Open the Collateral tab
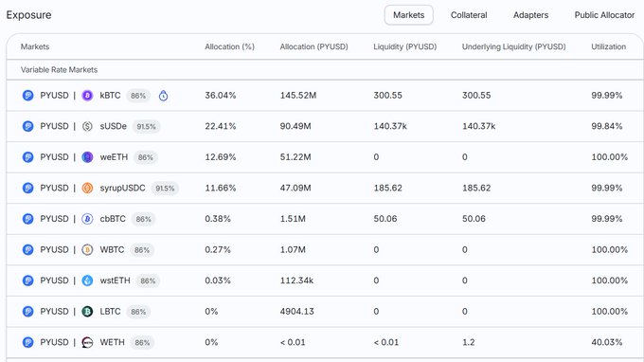 (x=469, y=15)
